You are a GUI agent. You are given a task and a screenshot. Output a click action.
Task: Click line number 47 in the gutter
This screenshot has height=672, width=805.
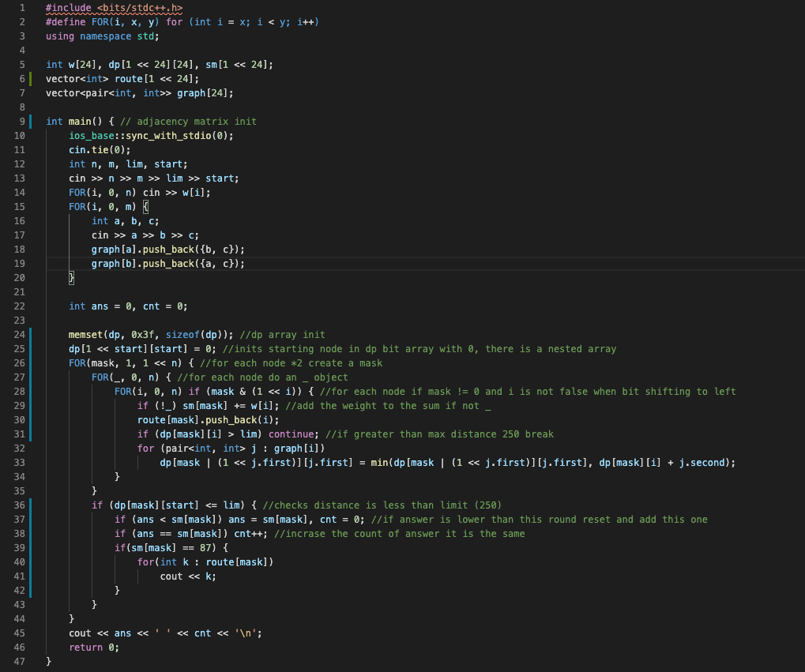(18, 661)
